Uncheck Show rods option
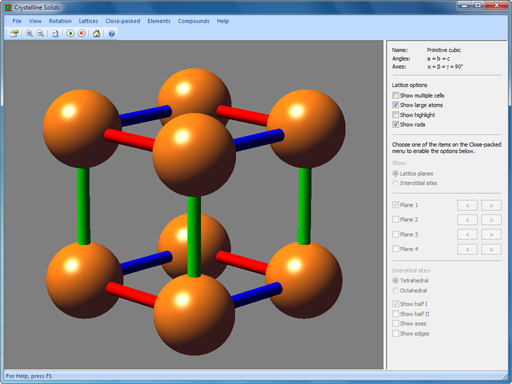Image resolution: width=512 pixels, height=384 pixels. pos(395,124)
